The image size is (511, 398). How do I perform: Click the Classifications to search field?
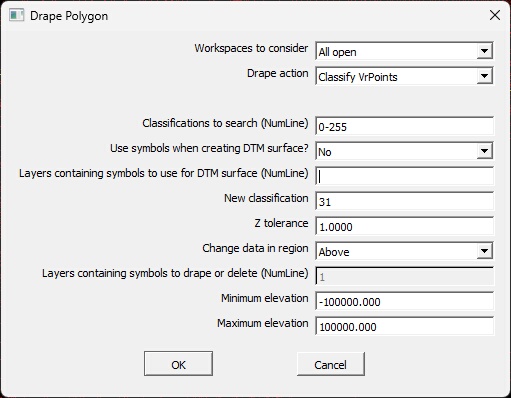pos(404,126)
